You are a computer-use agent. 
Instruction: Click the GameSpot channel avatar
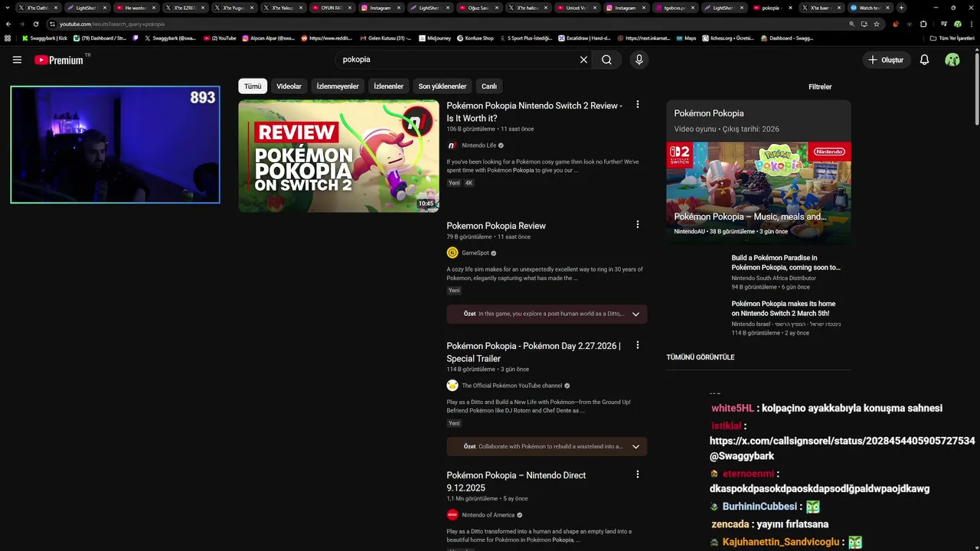[452, 253]
